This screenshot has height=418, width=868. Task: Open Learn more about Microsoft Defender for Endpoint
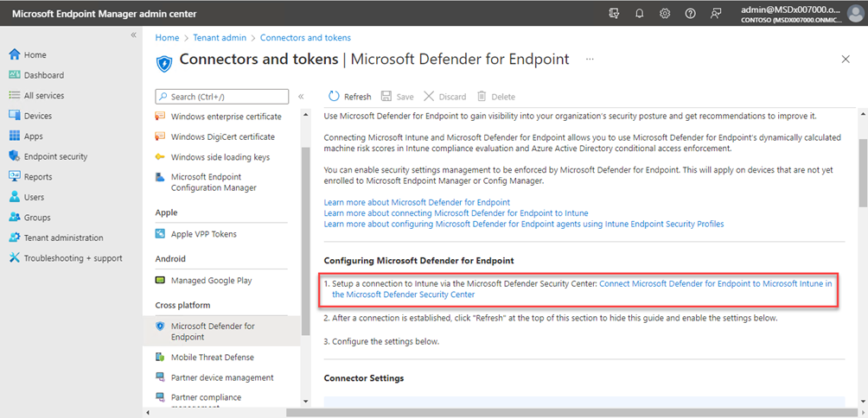pyautogui.click(x=417, y=202)
